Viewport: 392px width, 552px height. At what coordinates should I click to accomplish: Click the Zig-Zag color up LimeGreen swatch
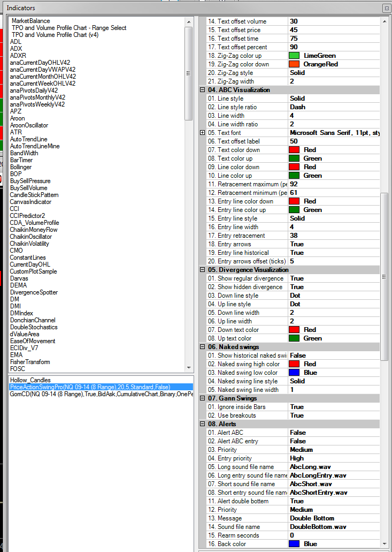coord(294,56)
